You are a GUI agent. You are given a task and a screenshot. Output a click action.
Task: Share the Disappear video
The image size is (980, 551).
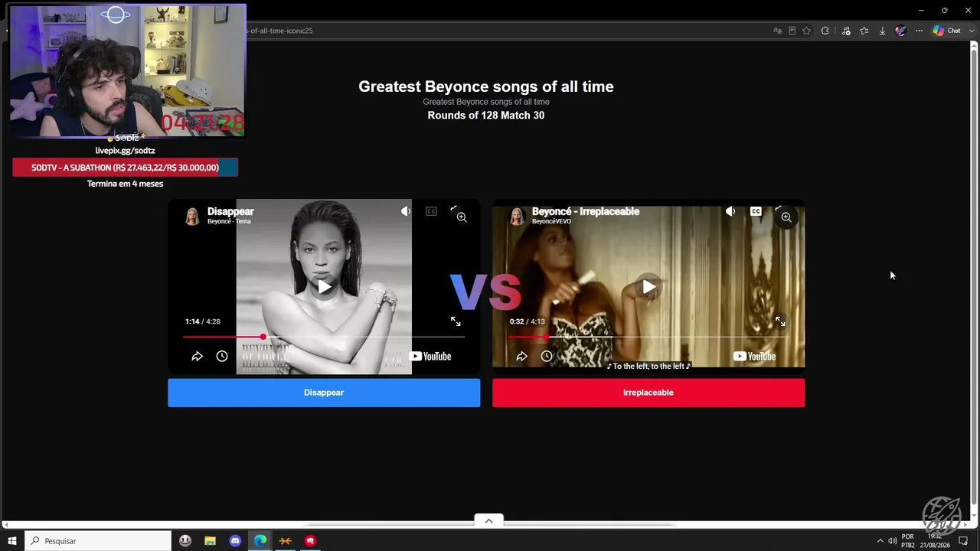pos(197,356)
